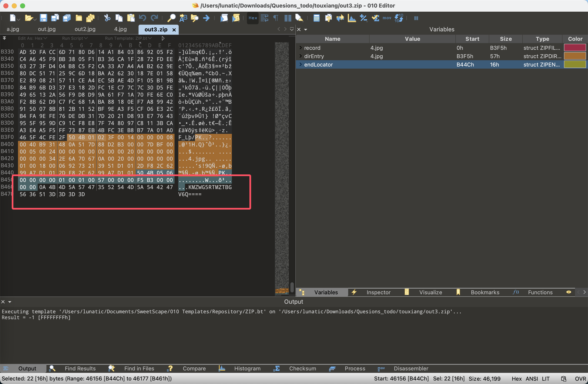
Task: Click the Copy icon
Action: pos(119,18)
